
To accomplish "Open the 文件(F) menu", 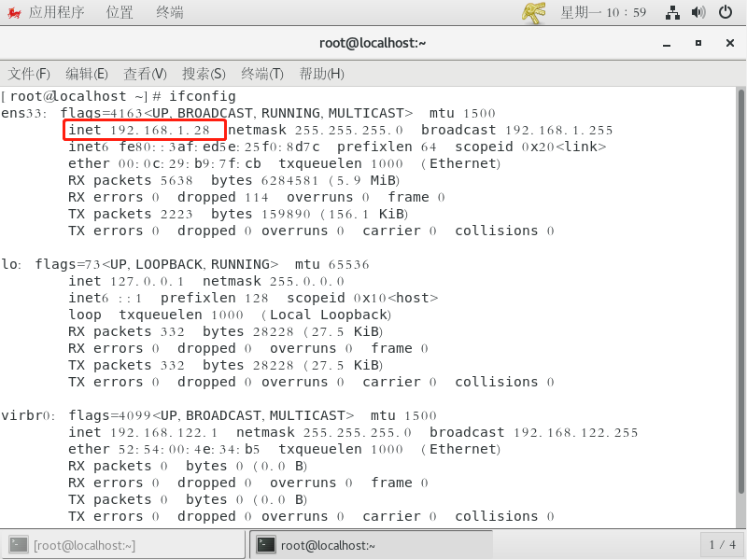I will 29,74.
